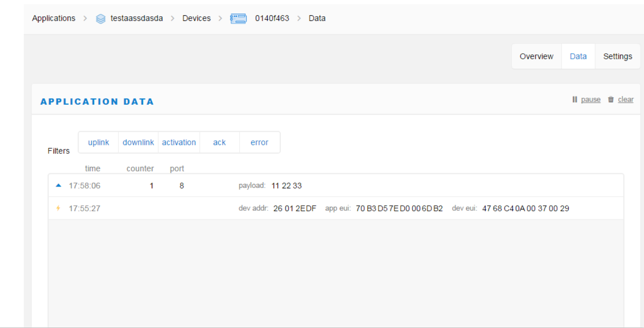Expand the 17:55:27 activation row
Screen dimensions: 644x328
[x=335, y=208]
